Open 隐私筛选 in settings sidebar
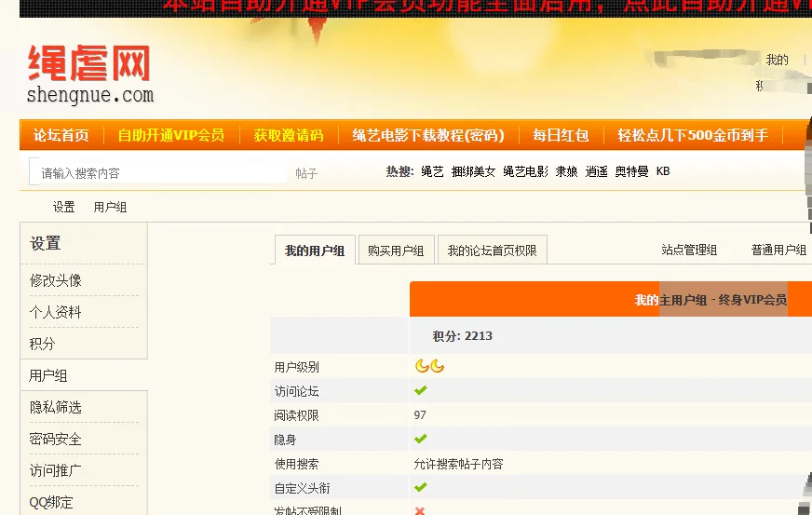 pyautogui.click(x=56, y=407)
